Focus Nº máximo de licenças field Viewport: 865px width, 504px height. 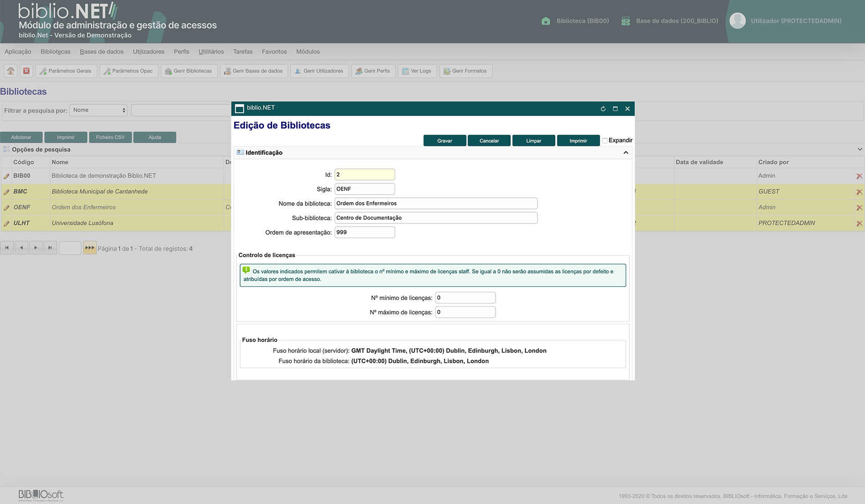click(465, 312)
